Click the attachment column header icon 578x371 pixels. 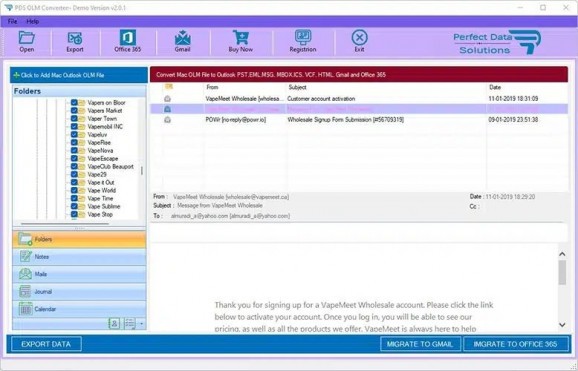[x=168, y=87]
